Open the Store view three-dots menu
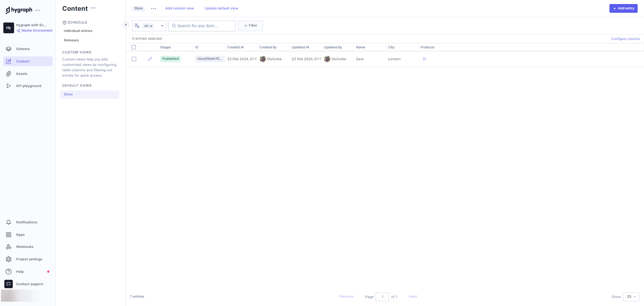644x306 pixels. pos(153,8)
